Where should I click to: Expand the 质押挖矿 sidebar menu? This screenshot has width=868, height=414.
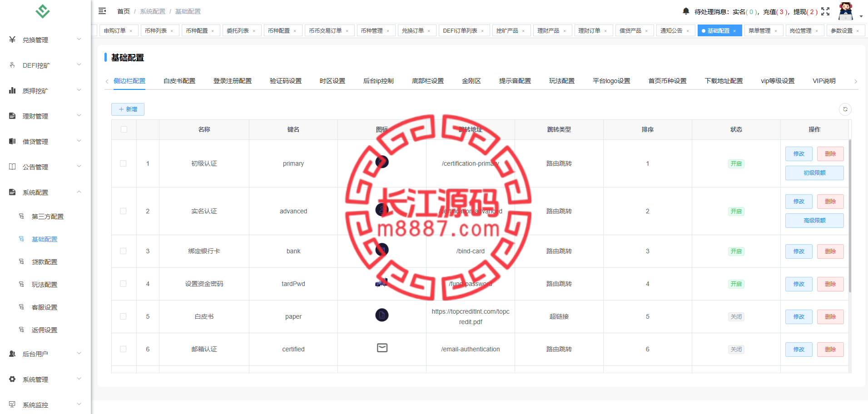pyautogui.click(x=45, y=90)
